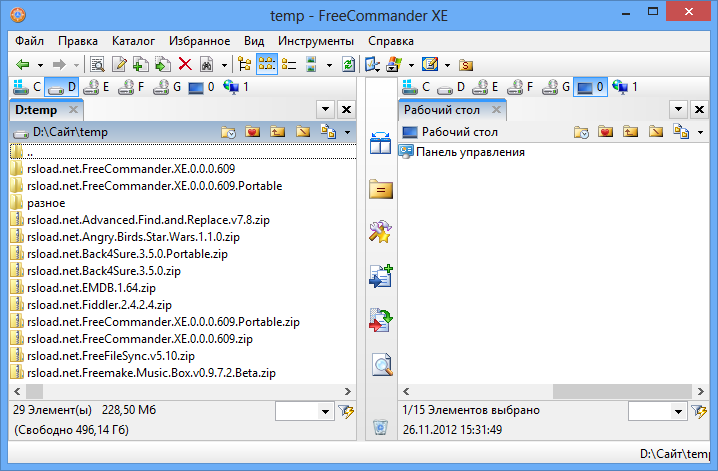Open left panel filter combo box
The image size is (718, 471).
coord(304,411)
